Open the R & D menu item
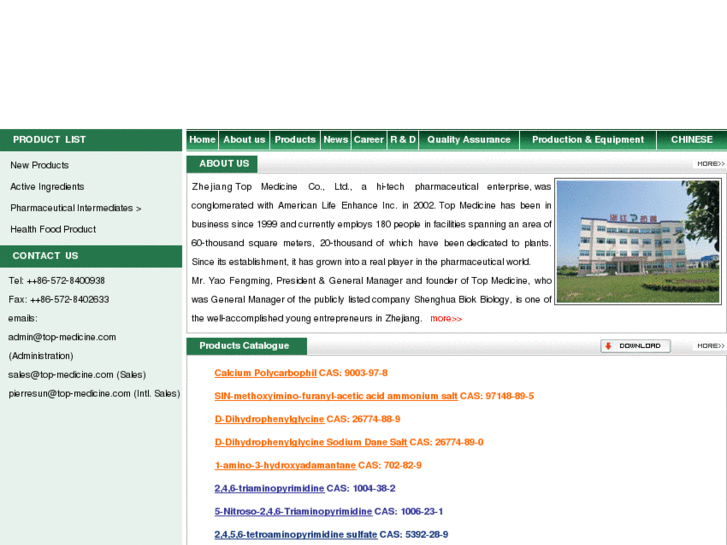Screen dimensions: 727x545 (x=403, y=140)
